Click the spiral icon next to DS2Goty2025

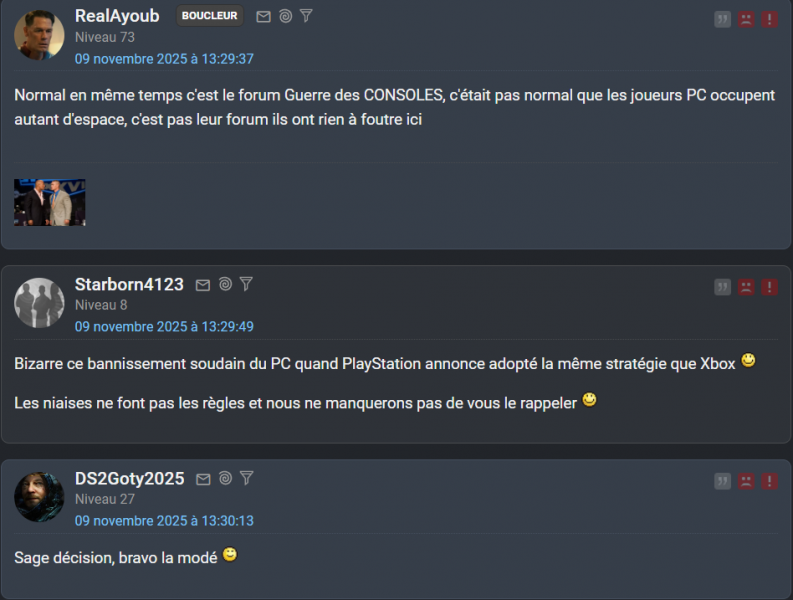225,479
